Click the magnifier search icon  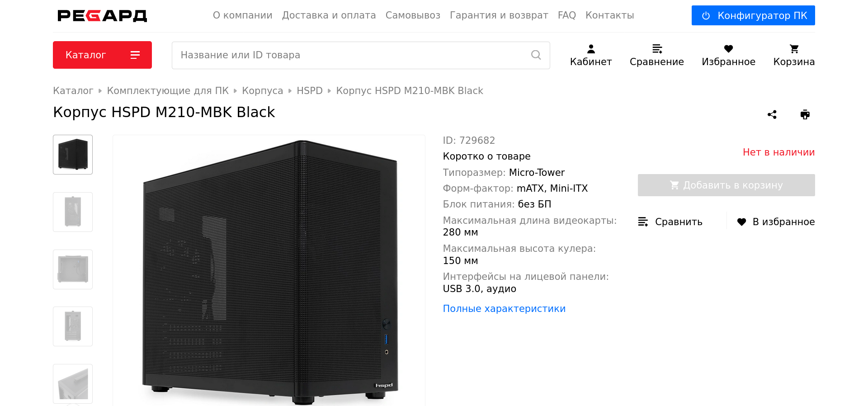click(x=536, y=55)
